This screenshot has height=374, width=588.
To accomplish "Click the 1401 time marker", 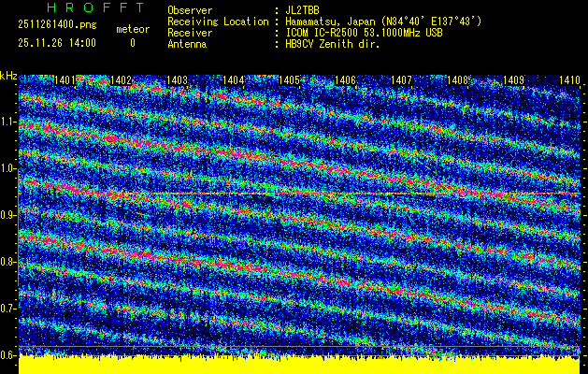I will (x=65, y=81).
